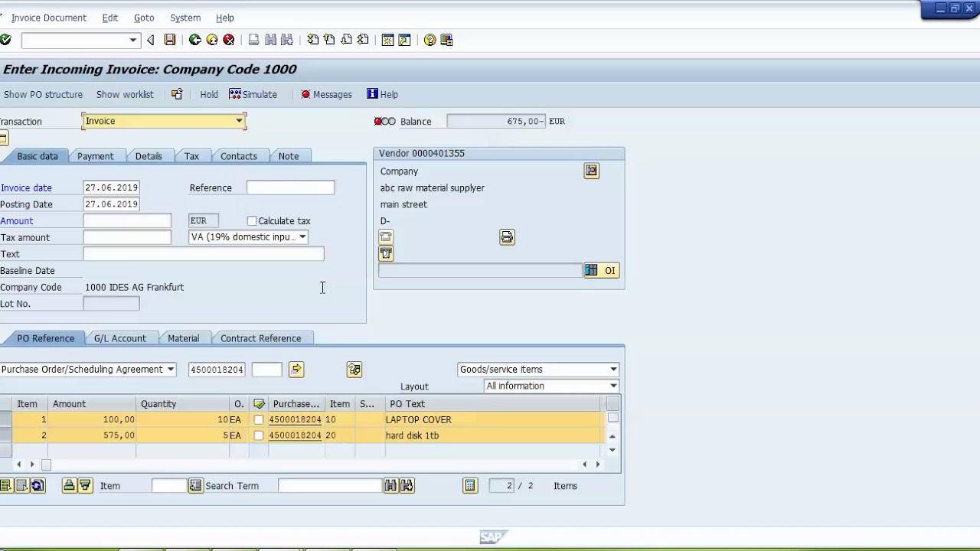
Task: Open the All information layout dropdown
Action: [x=613, y=386]
